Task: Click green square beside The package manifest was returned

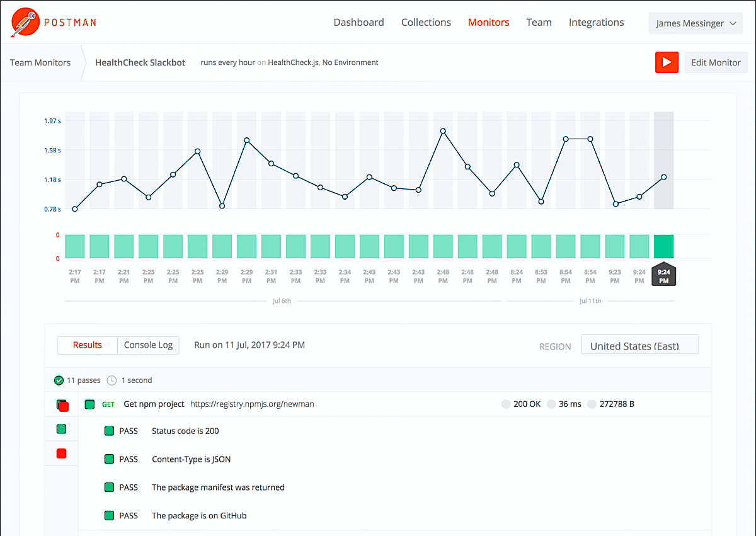Action: click(109, 488)
